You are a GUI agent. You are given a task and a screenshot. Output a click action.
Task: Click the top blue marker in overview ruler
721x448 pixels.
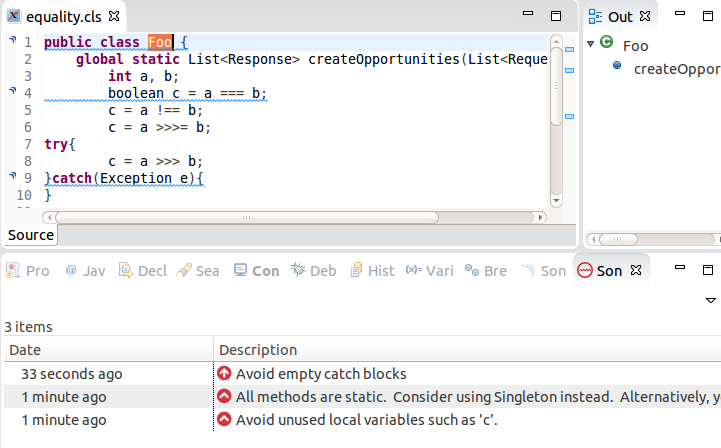pos(568,47)
